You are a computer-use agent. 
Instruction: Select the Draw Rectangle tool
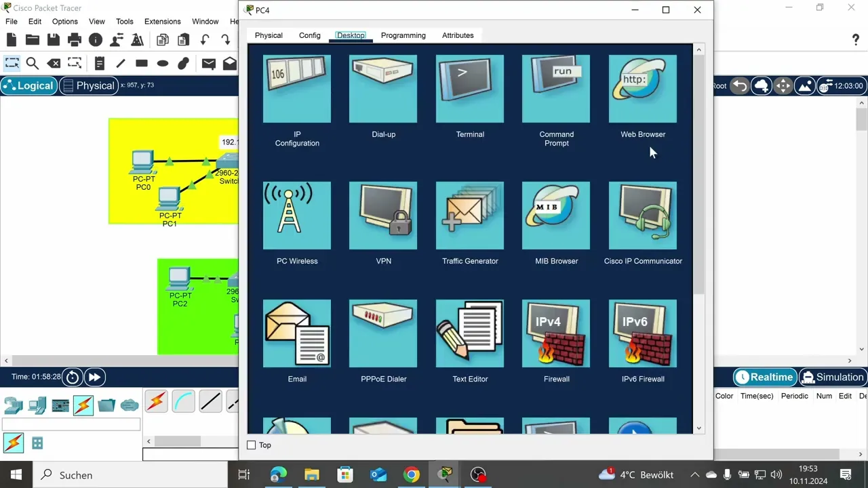click(141, 63)
